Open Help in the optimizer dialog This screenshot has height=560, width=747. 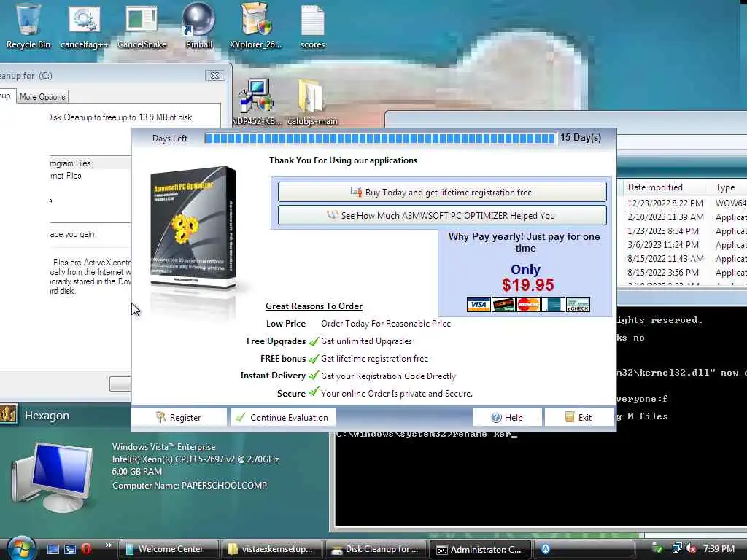(x=507, y=417)
